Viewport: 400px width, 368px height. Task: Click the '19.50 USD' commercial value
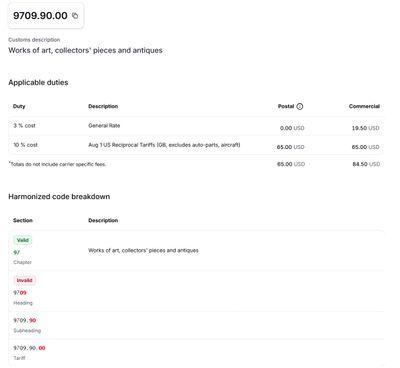(366, 128)
